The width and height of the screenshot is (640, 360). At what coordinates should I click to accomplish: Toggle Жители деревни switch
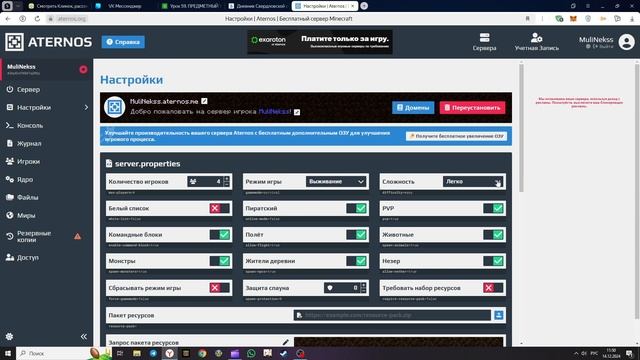(x=356, y=261)
